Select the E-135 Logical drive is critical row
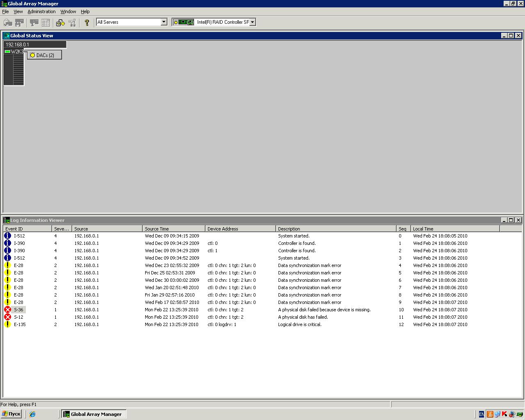Viewport: 525px width, 420px height. (299, 324)
